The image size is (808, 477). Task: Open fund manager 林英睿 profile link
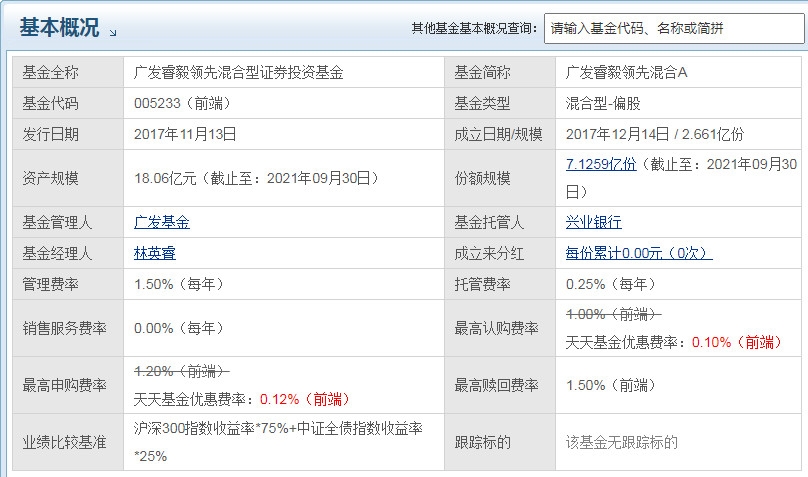155,253
